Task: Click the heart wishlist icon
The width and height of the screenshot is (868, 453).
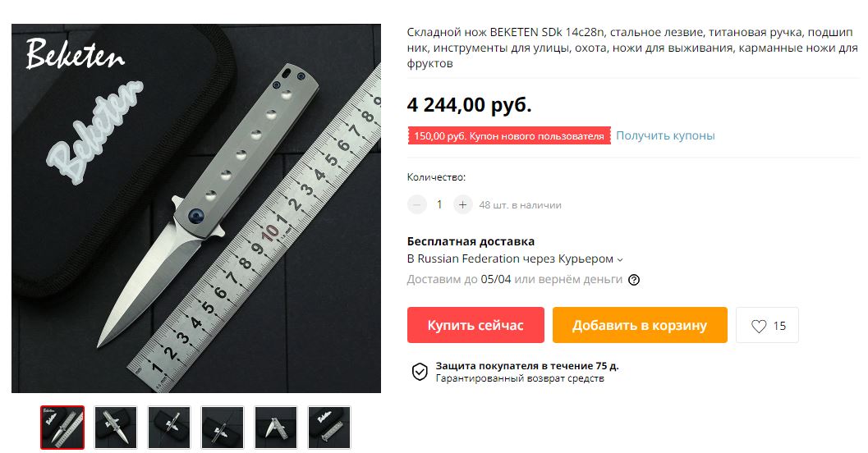Action: pos(759,326)
